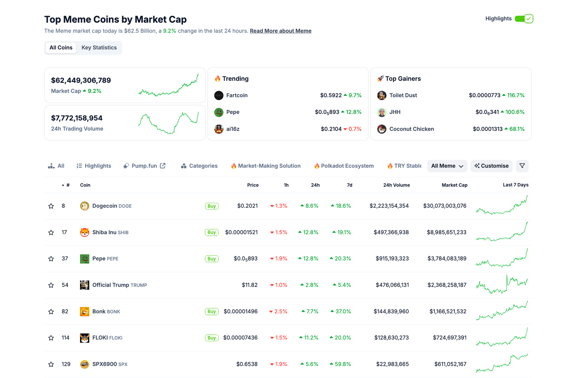Click the Dogecoin coin logo

pyautogui.click(x=84, y=206)
